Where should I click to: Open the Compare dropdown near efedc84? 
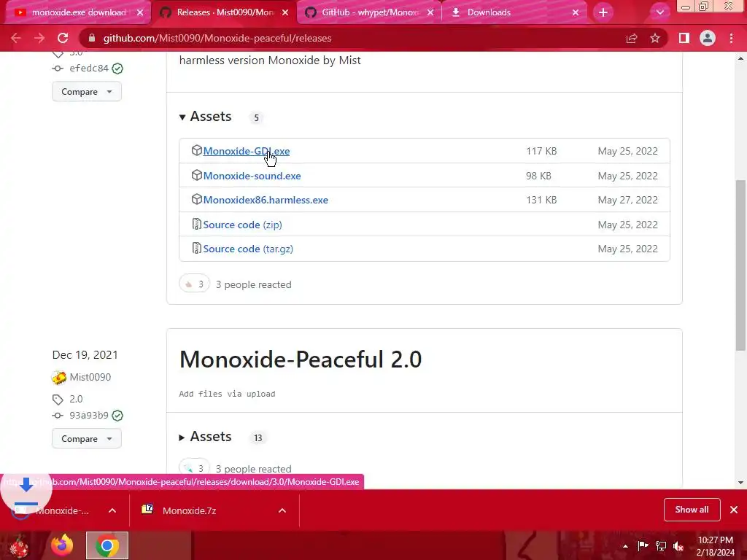(87, 91)
